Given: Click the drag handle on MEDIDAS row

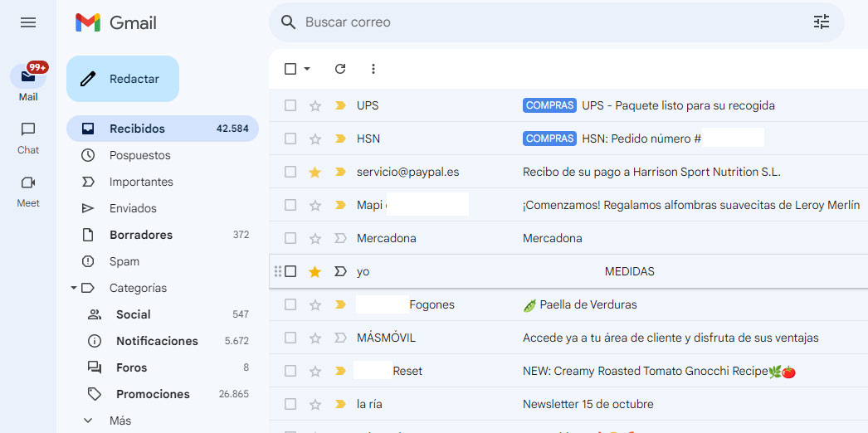Looking at the screenshot, I should tap(278, 271).
